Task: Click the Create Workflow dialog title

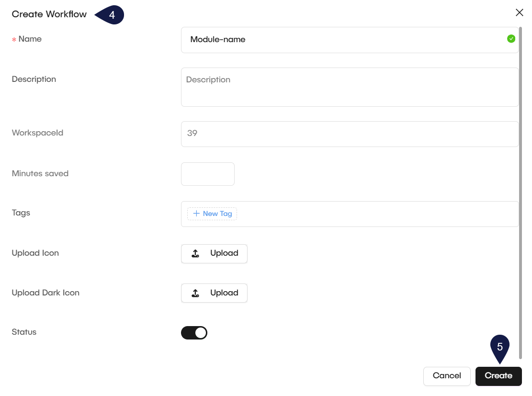Action: (x=49, y=14)
